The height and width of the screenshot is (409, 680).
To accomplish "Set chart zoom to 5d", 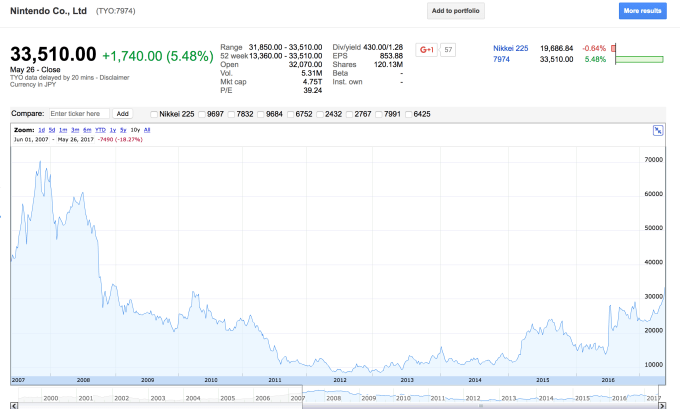I will tap(52, 130).
